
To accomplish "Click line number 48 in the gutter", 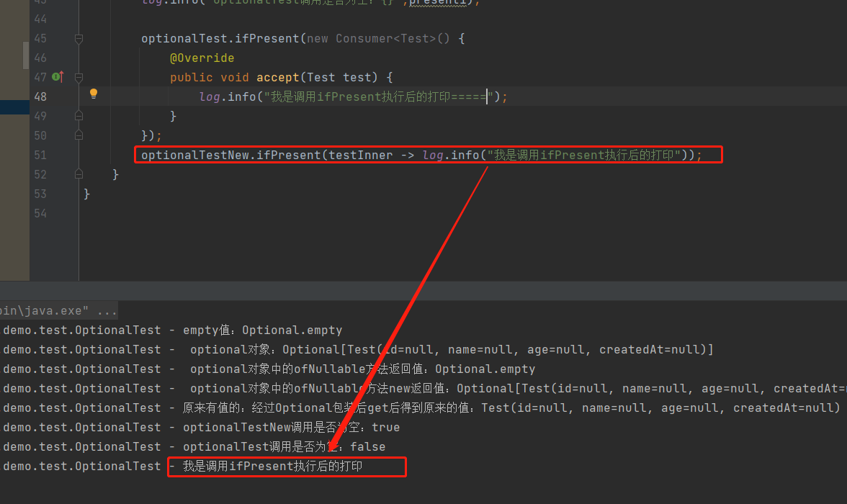I will (40, 96).
